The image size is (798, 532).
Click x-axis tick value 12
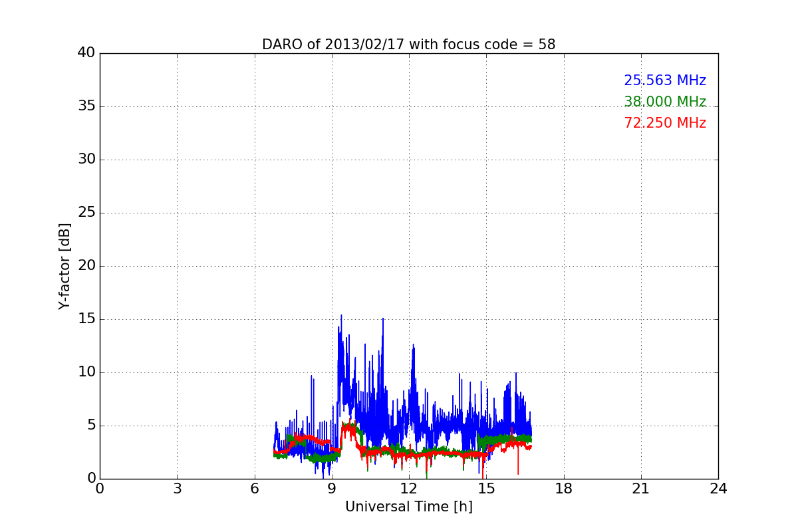[x=409, y=488]
